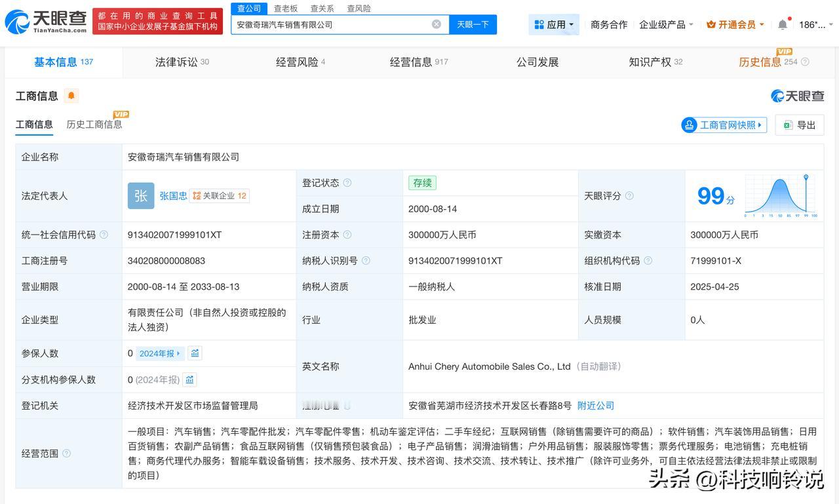Click the 天眼一下 search button
Image resolution: width=839 pixels, height=504 pixels.
coord(473,24)
